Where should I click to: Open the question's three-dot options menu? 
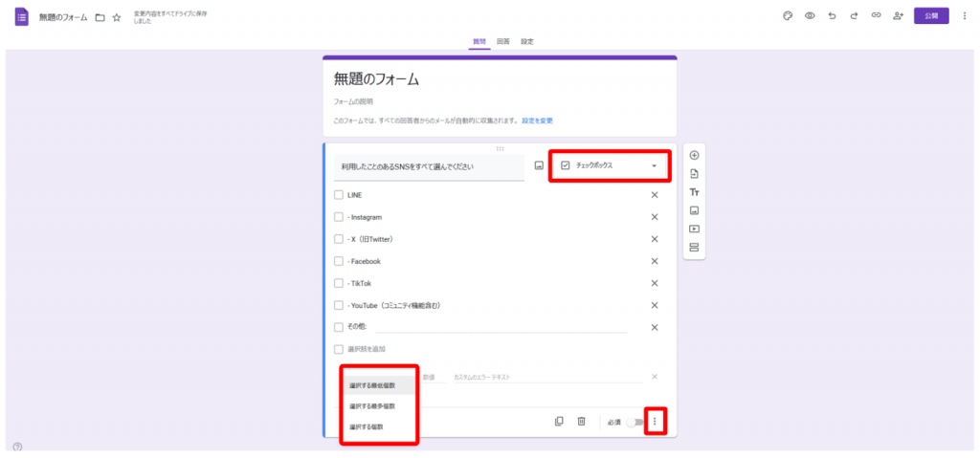coord(655,422)
